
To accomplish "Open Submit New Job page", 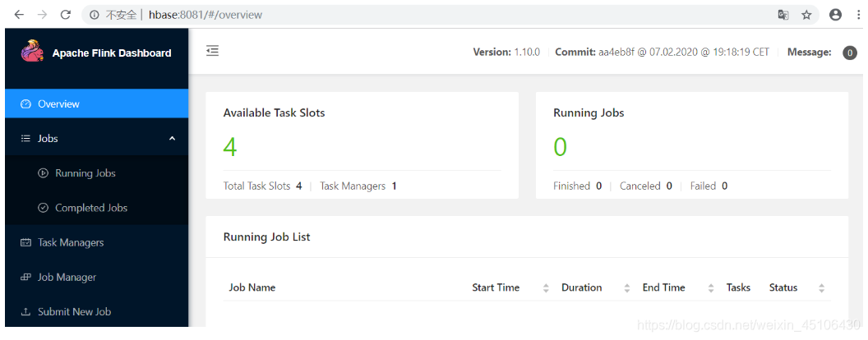I will pyautogui.click(x=97, y=312).
